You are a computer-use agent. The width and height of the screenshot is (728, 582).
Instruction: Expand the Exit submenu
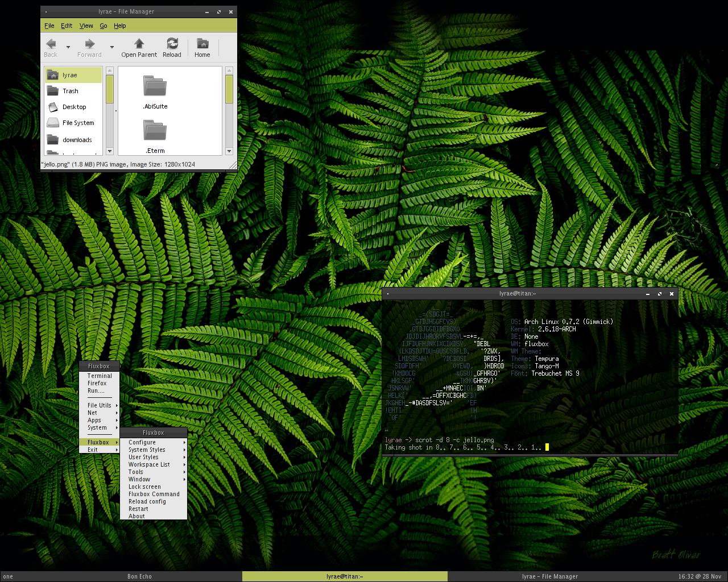100,450
